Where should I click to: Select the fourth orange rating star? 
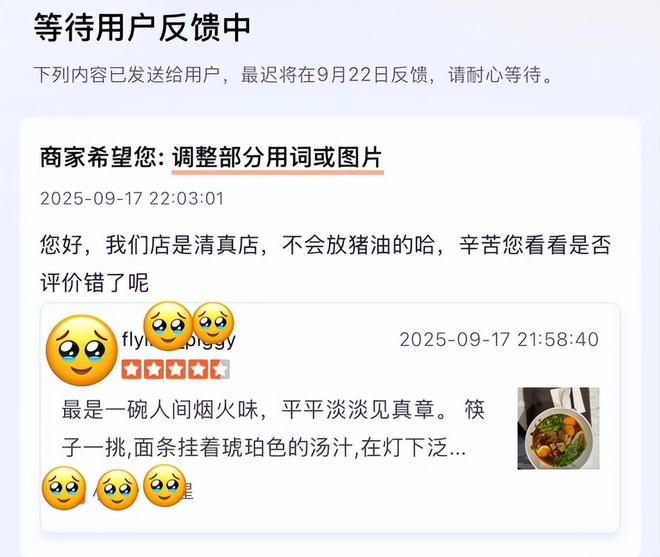click(197, 370)
